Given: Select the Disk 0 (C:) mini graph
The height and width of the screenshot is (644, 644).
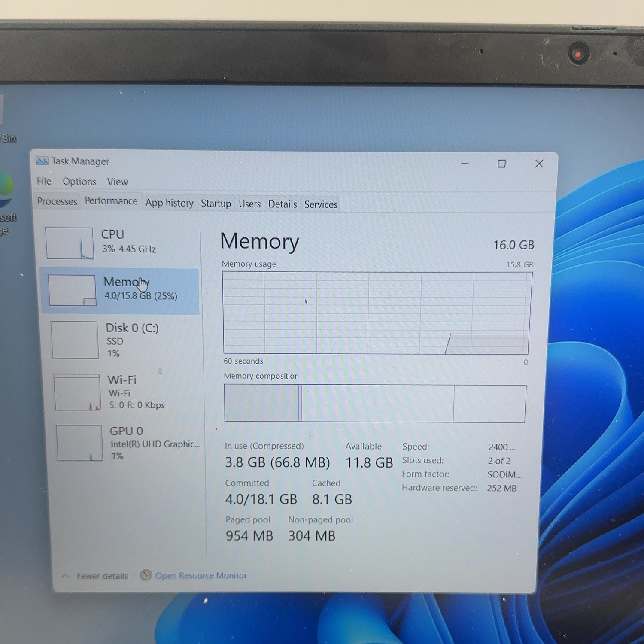Looking at the screenshot, I should coord(75,340).
